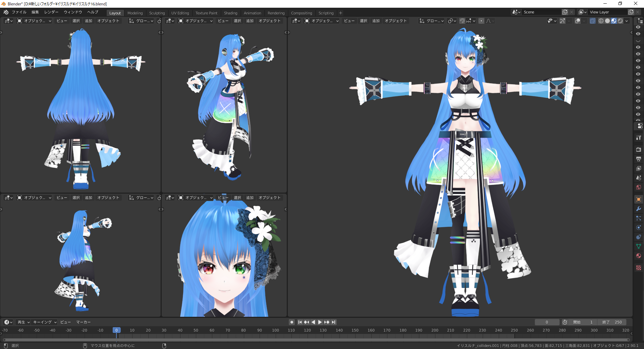
Task: Open Object Data properties green triangle icon
Action: pos(638,246)
